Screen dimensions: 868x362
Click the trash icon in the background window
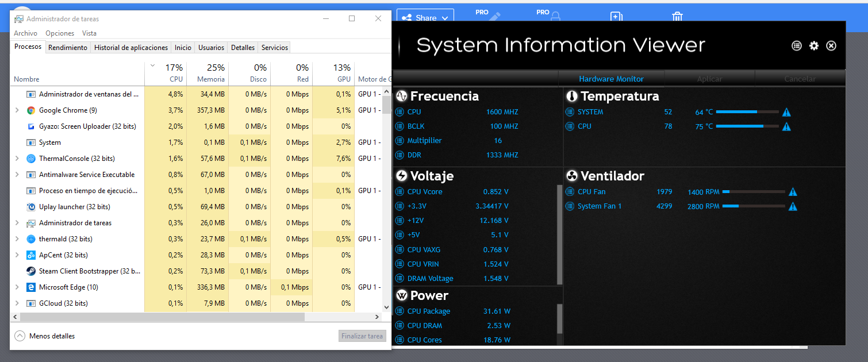tap(678, 17)
